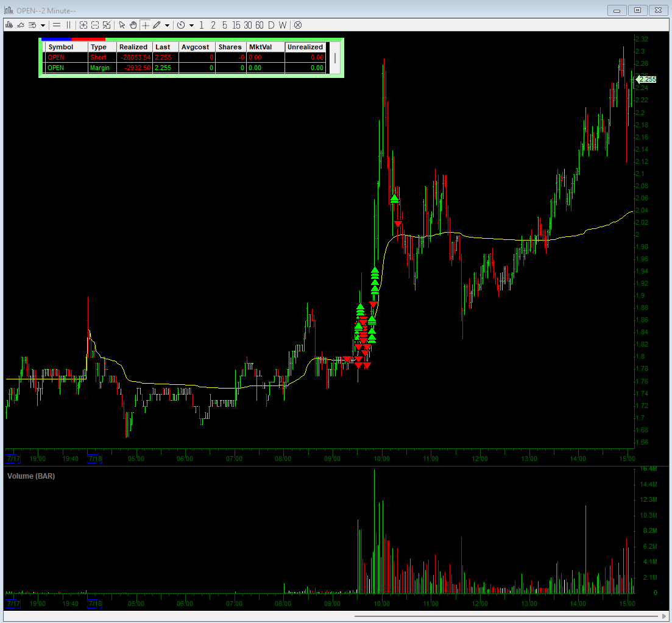Switch to weekly (W) timeframe
Screen dimensions: 672x623
click(283, 26)
